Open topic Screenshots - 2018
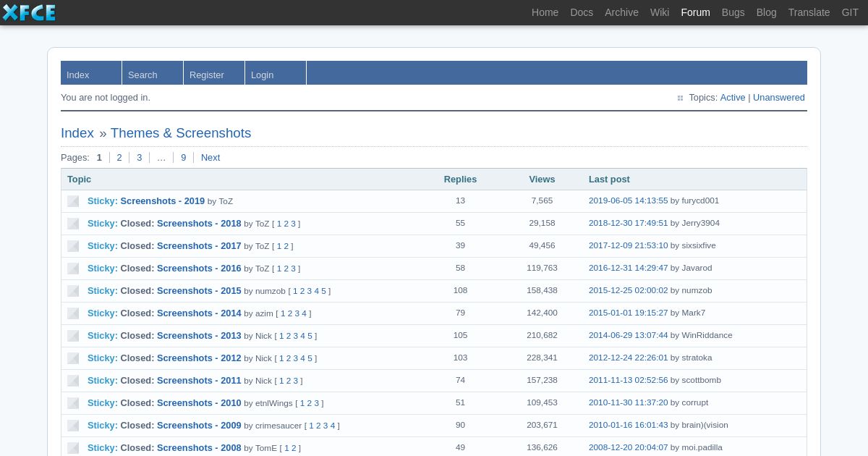The image size is (868, 456). point(199,224)
